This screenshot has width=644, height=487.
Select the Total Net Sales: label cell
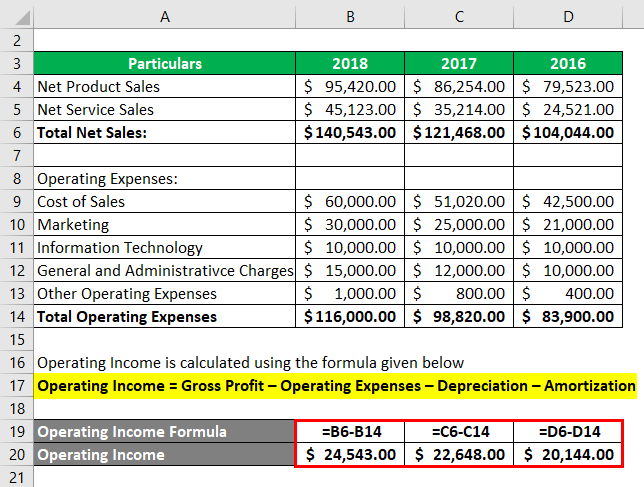(x=165, y=132)
